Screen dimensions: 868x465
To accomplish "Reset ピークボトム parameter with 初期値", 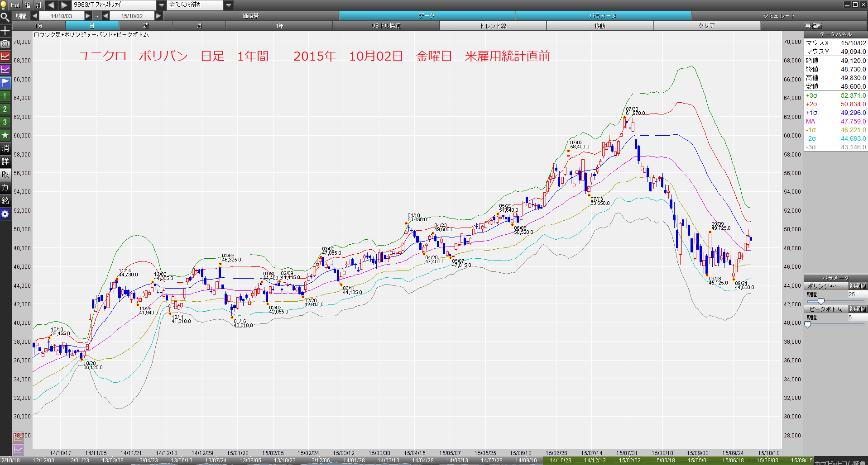I will 858,309.
